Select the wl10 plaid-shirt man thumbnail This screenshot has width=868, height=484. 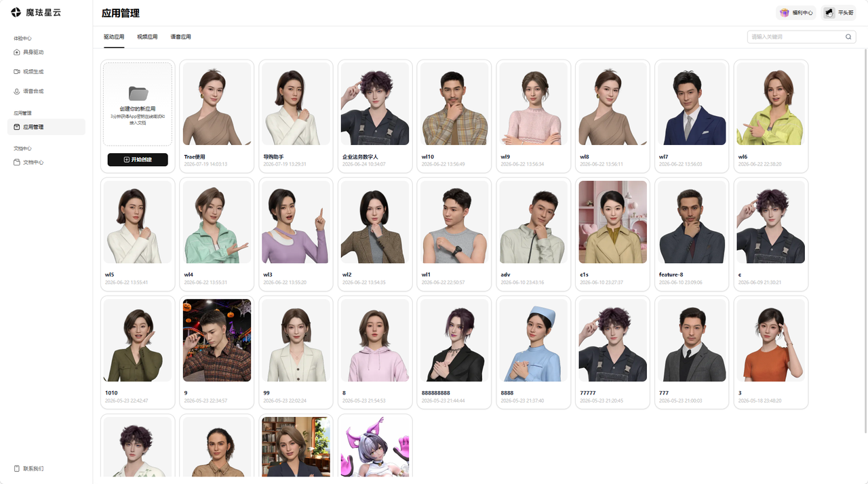tap(454, 104)
